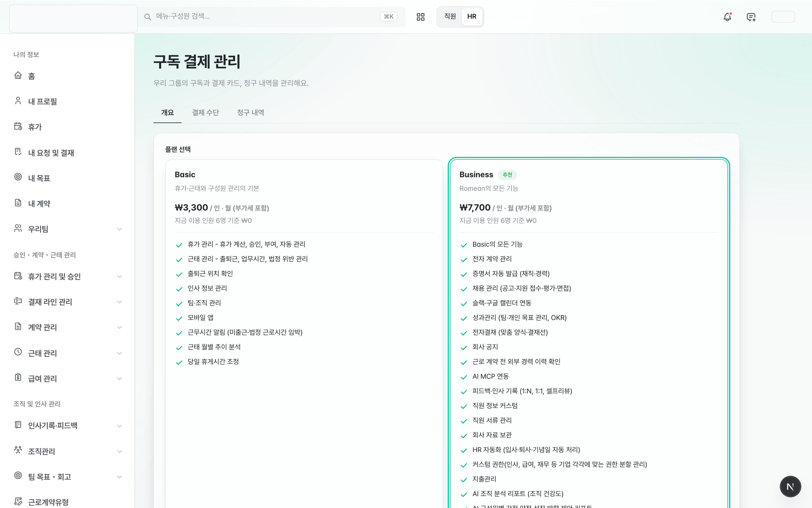Click '당일 휴게시간 조정' feature text
Screen dimensions: 812x508
tap(213, 362)
